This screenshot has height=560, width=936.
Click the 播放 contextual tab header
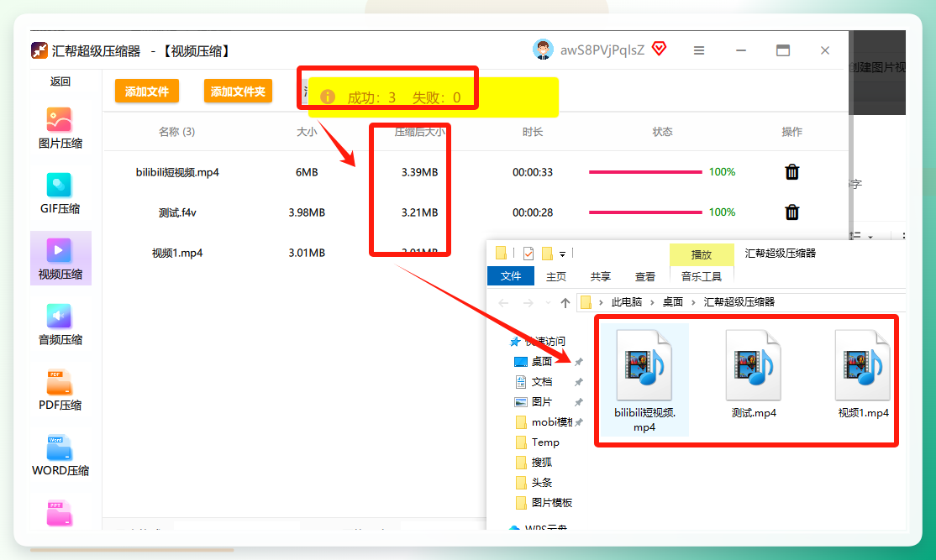pos(702,254)
